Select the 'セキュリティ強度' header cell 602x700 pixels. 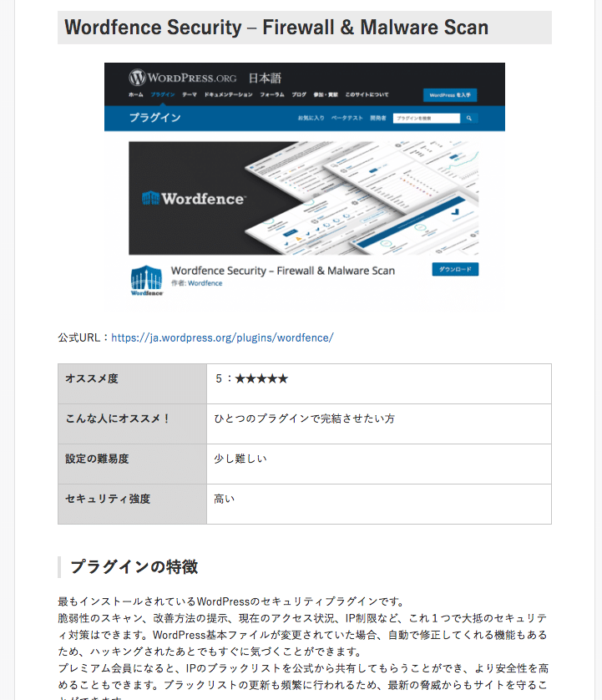tap(132, 504)
